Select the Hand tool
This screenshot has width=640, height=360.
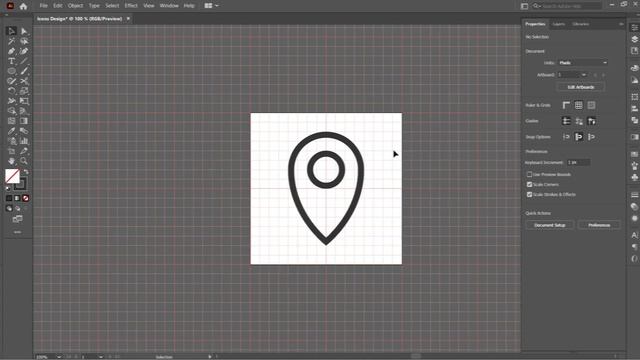click(x=11, y=161)
